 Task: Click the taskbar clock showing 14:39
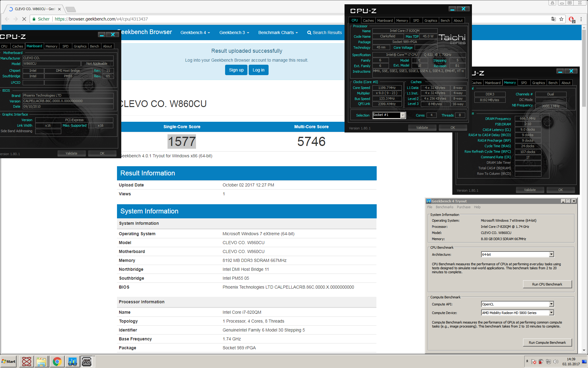click(x=571, y=362)
